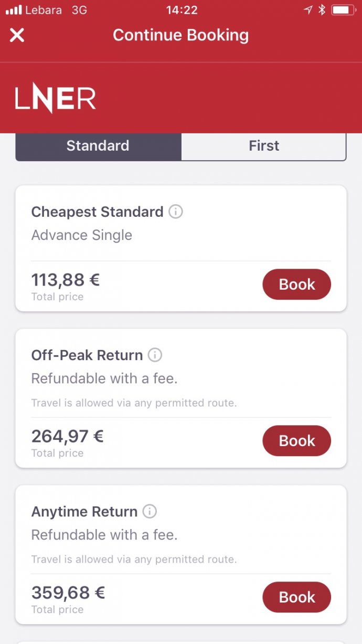Close the Continue Booking screen
Screen dimensions: 362x644
pos(17,35)
